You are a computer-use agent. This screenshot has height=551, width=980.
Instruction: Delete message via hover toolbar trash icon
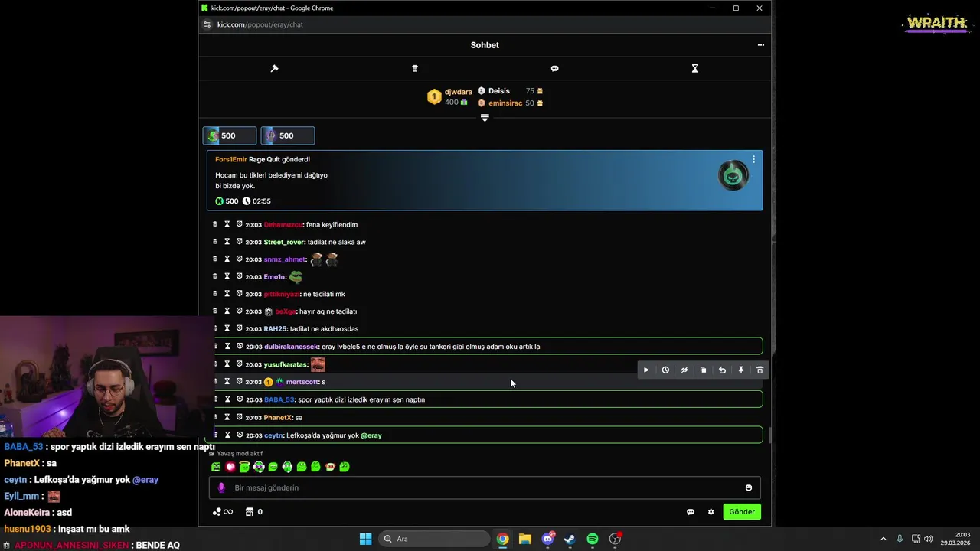point(759,370)
